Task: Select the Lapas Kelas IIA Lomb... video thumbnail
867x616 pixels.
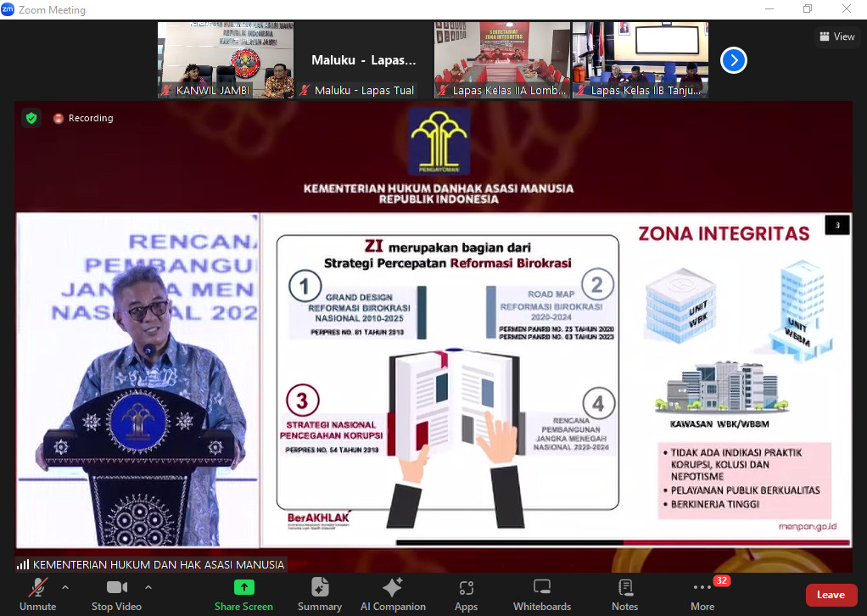Action: point(502,60)
